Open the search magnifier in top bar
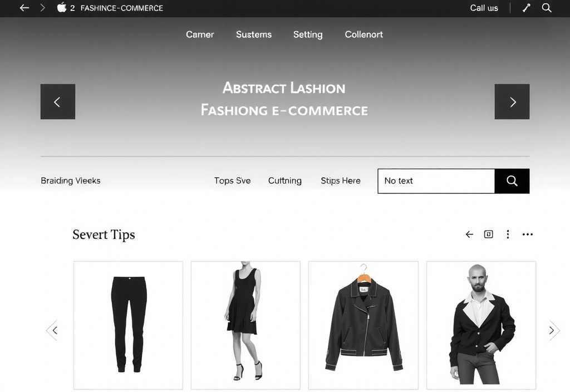This screenshot has width=570, height=392. click(547, 8)
